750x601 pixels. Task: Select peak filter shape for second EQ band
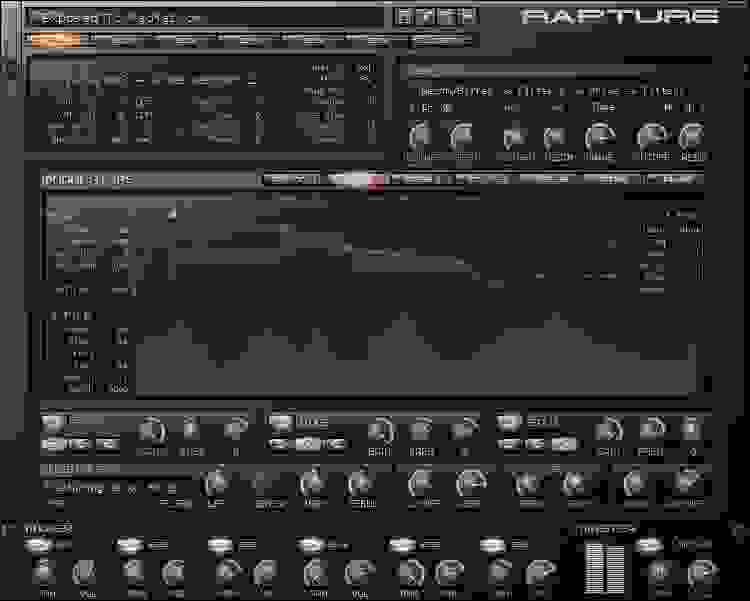[312, 443]
